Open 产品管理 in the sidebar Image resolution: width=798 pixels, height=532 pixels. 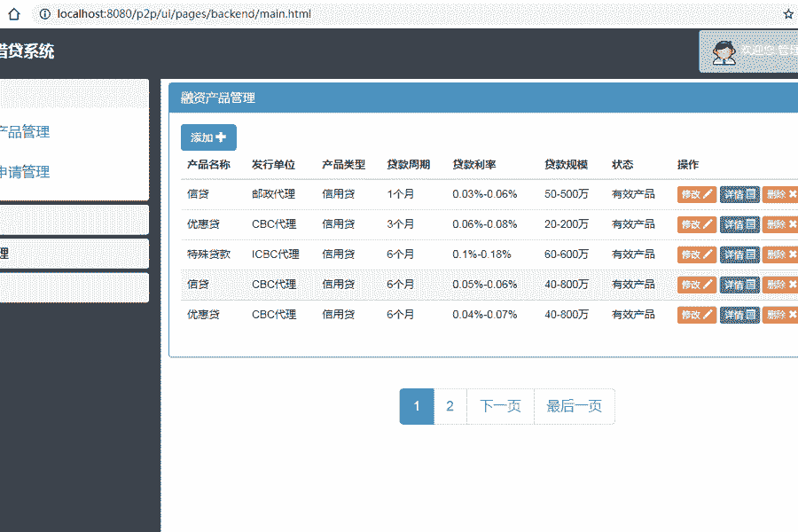pyautogui.click(x=25, y=132)
